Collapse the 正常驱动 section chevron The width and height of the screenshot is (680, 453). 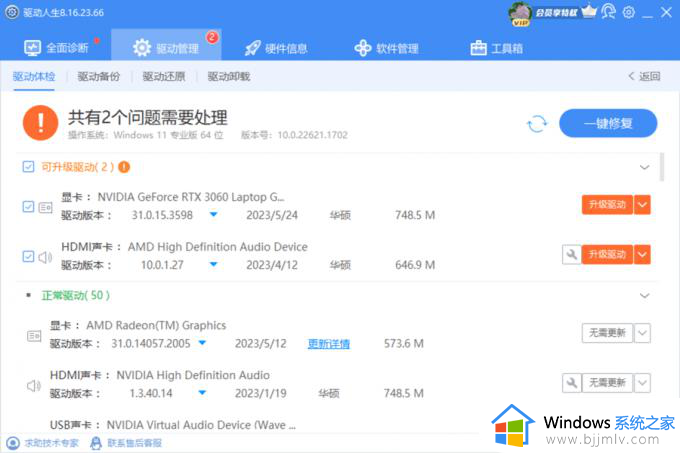pyautogui.click(x=644, y=296)
